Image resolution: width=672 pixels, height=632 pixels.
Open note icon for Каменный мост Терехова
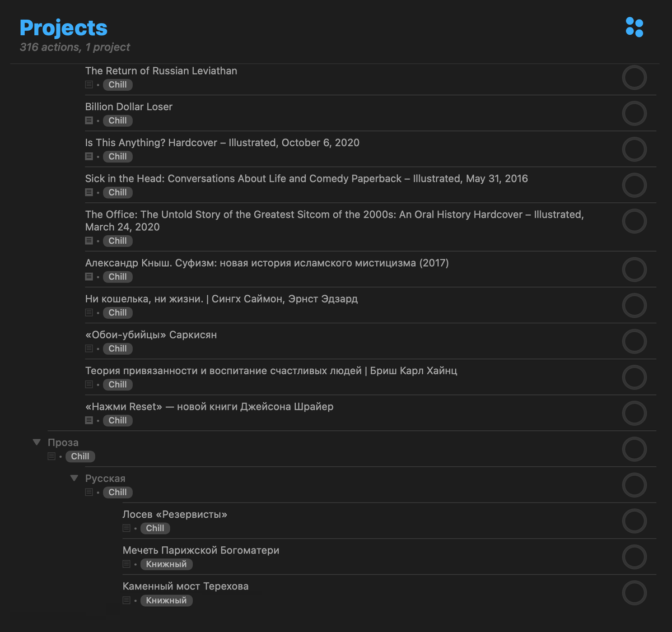[127, 600]
